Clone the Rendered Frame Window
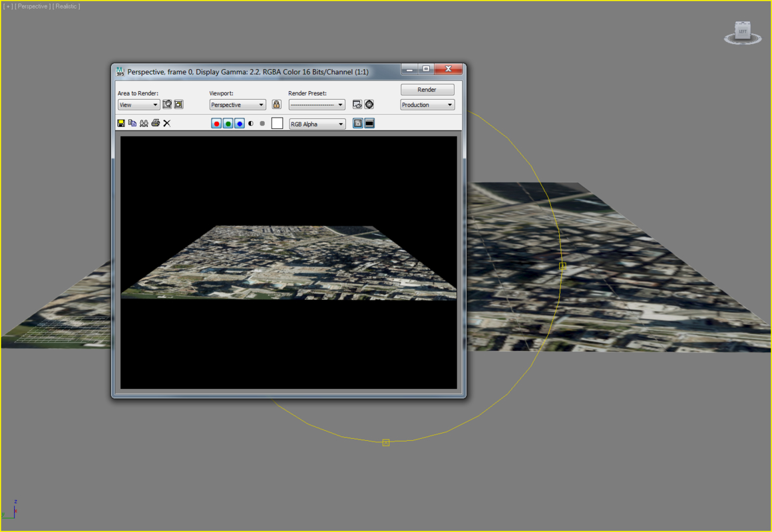 [x=143, y=123]
